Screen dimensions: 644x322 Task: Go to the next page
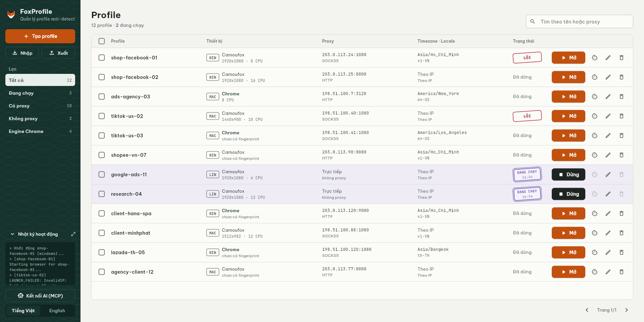pyautogui.click(x=627, y=310)
